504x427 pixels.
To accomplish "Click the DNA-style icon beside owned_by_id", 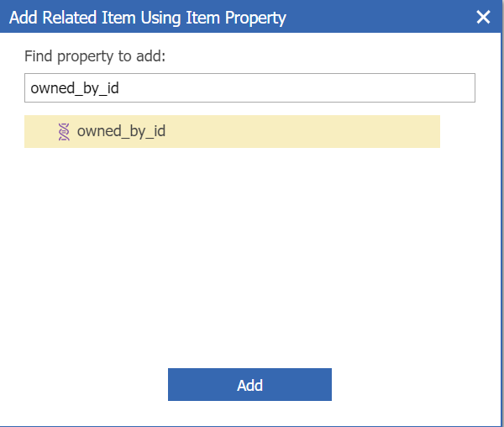I will (65, 131).
